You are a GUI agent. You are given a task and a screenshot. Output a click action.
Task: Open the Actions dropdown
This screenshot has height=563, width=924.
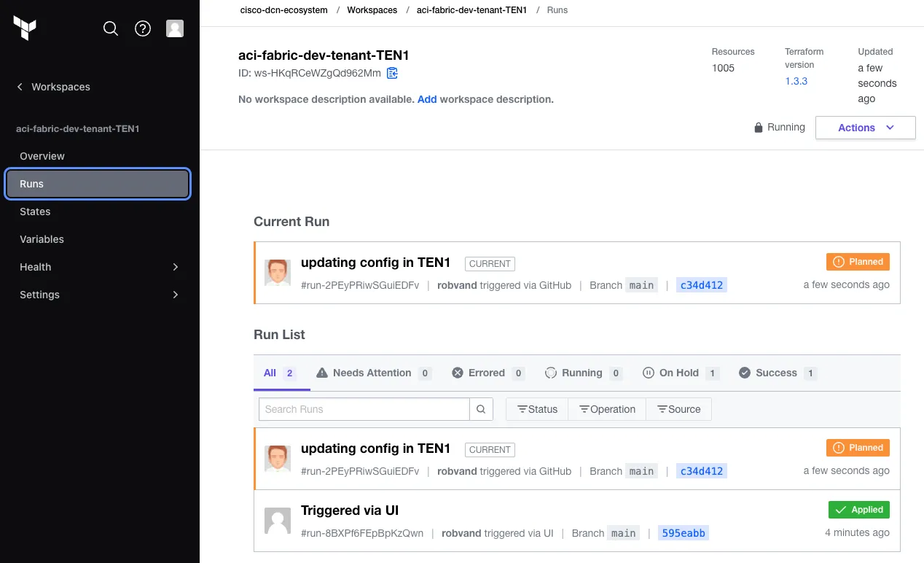865,128
